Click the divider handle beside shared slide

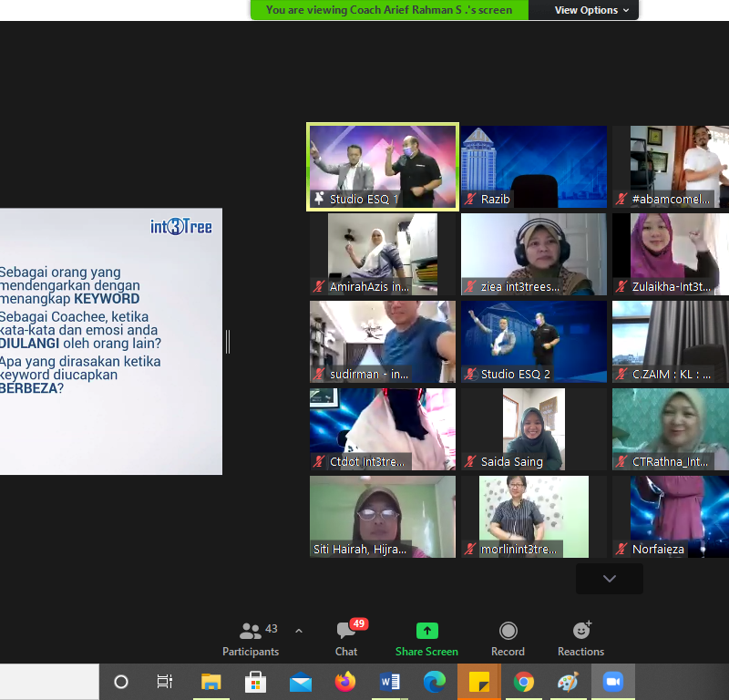pyautogui.click(x=228, y=342)
